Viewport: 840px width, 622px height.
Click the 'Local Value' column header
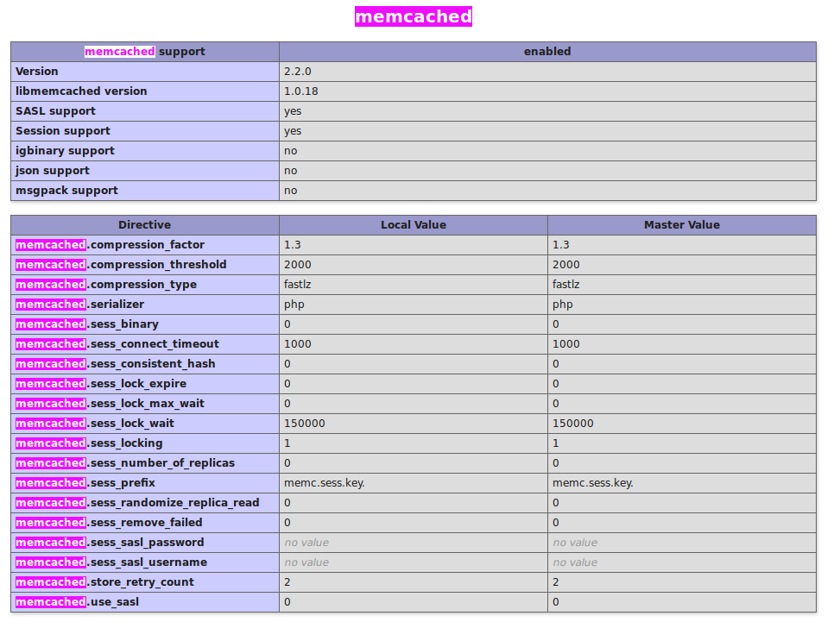point(414,225)
